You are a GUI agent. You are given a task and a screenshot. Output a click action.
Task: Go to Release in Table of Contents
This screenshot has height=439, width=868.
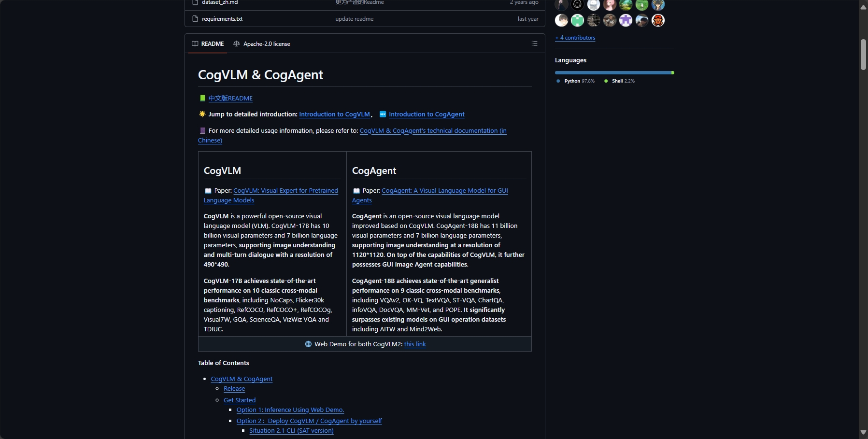pos(234,389)
